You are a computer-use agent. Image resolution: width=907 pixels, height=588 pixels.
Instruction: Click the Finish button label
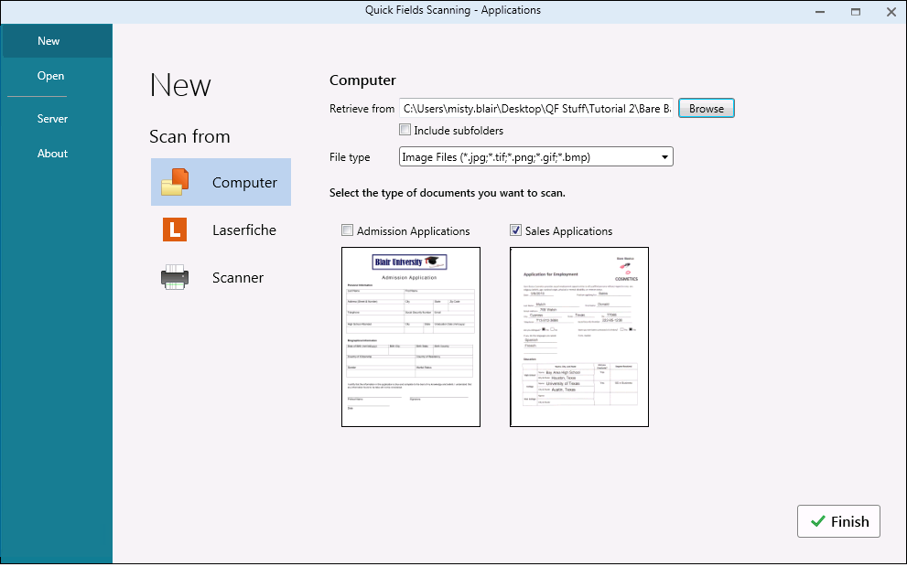[x=849, y=521]
